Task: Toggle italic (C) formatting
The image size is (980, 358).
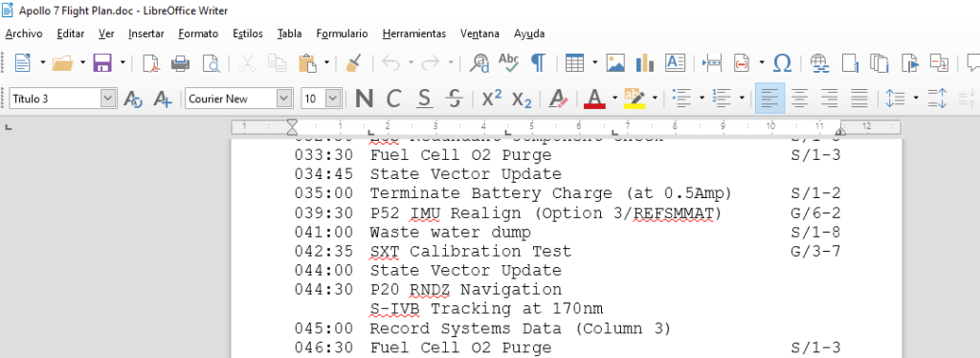Action: tap(393, 98)
